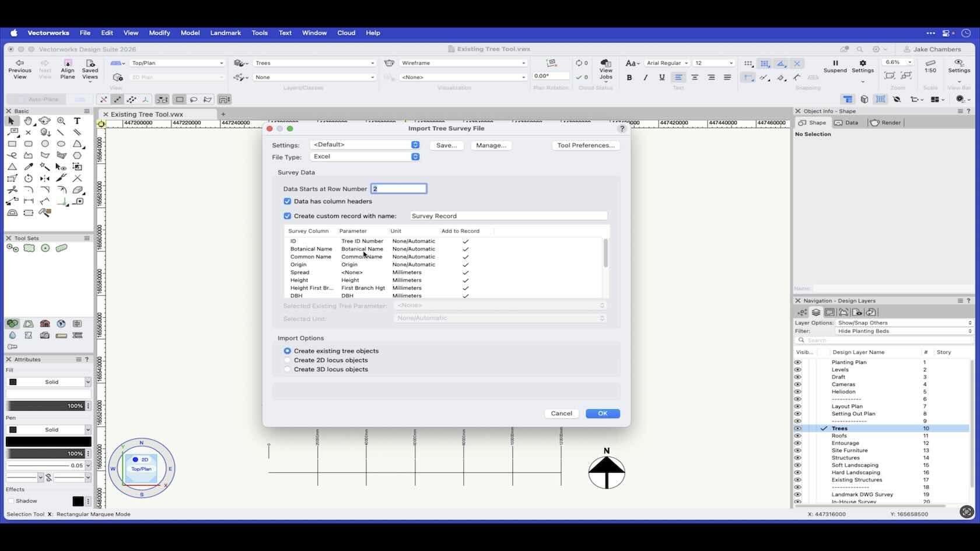The image size is (980, 551).
Task: Open the Landmark menu
Action: click(x=225, y=33)
